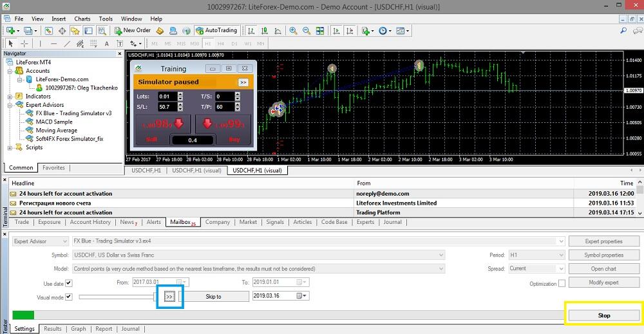Open a new chart from the toolbar
This screenshot has height=334, width=644.
(x=11, y=30)
